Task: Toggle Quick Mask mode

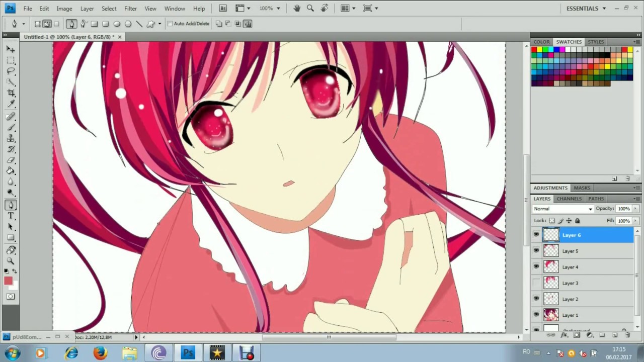Action: click(x=11, y=297)
